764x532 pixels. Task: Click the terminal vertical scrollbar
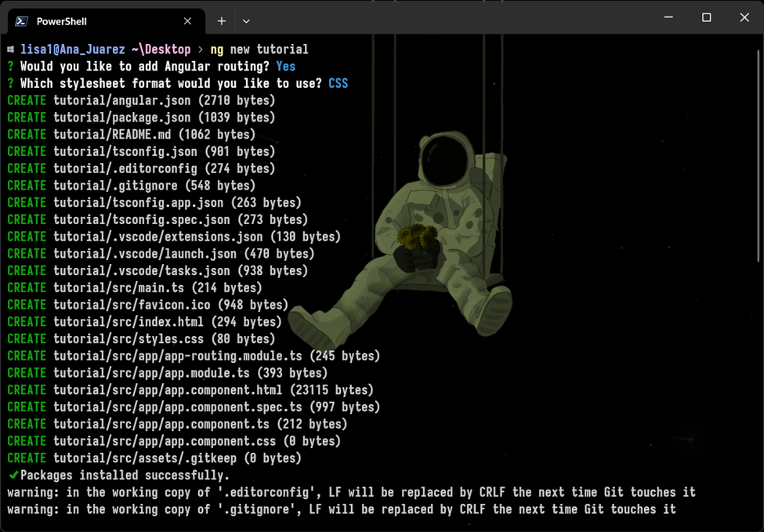click(x=759, y=156)
